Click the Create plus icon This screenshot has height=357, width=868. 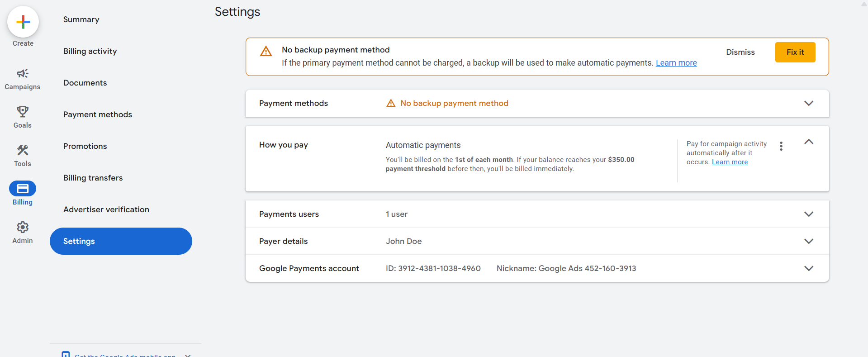(x=23, y=22)
